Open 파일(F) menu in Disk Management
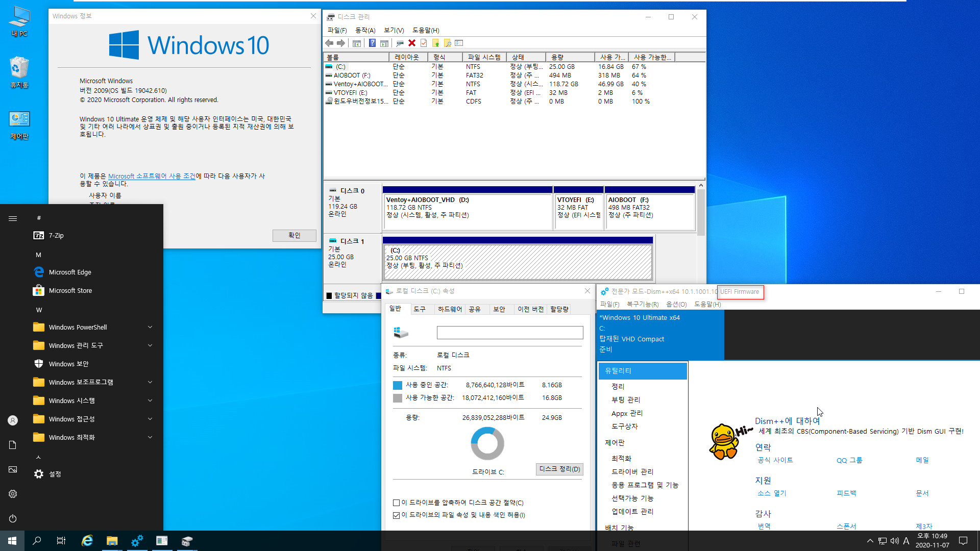980x551 pixels. 337,31
